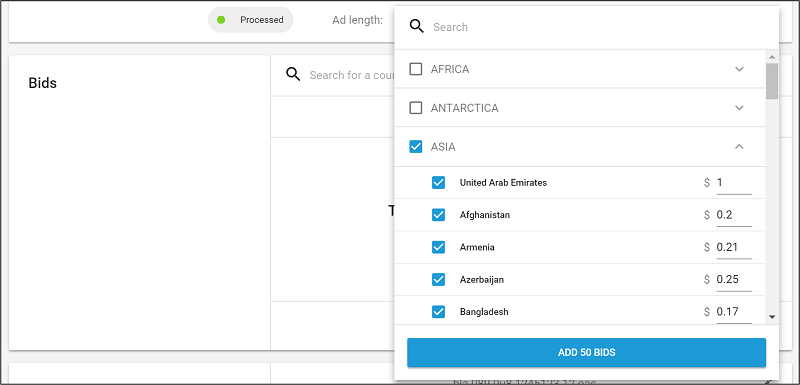Click the AFRICA label
The image size is (800, 385).
point(450,69)
